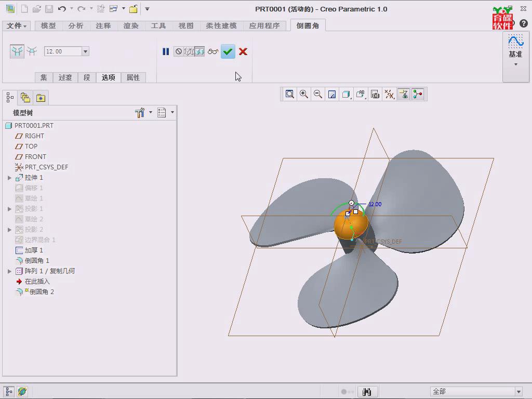Select the model tree navigator tab

click(x=10, y=98)
